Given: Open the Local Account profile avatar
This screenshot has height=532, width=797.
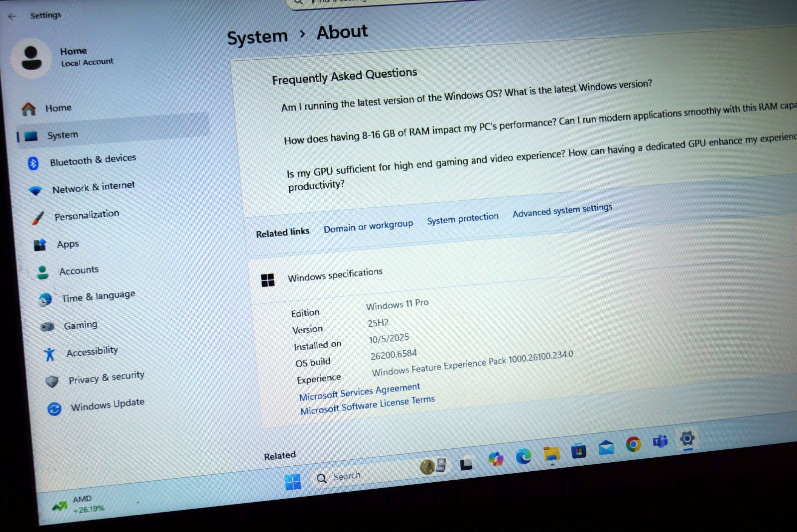Looking at the screenshot, I should [x=31, y=58].
